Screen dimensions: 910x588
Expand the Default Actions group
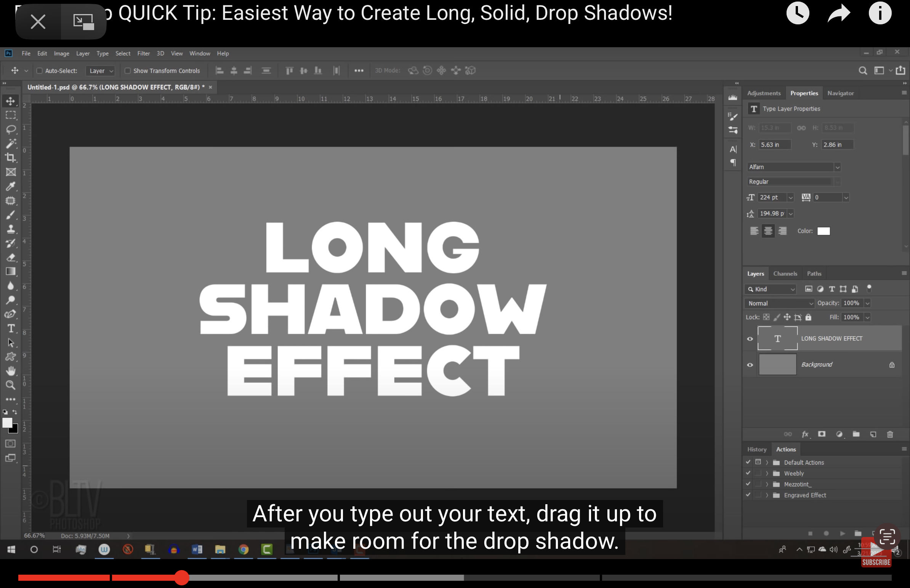click(x=766, y=462)
